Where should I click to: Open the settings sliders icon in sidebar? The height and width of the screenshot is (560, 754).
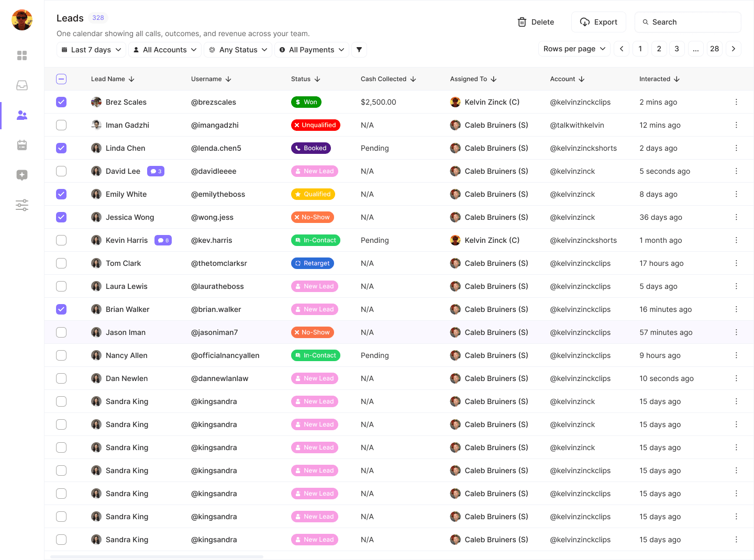pyautogui.click(x=22, y=205)
